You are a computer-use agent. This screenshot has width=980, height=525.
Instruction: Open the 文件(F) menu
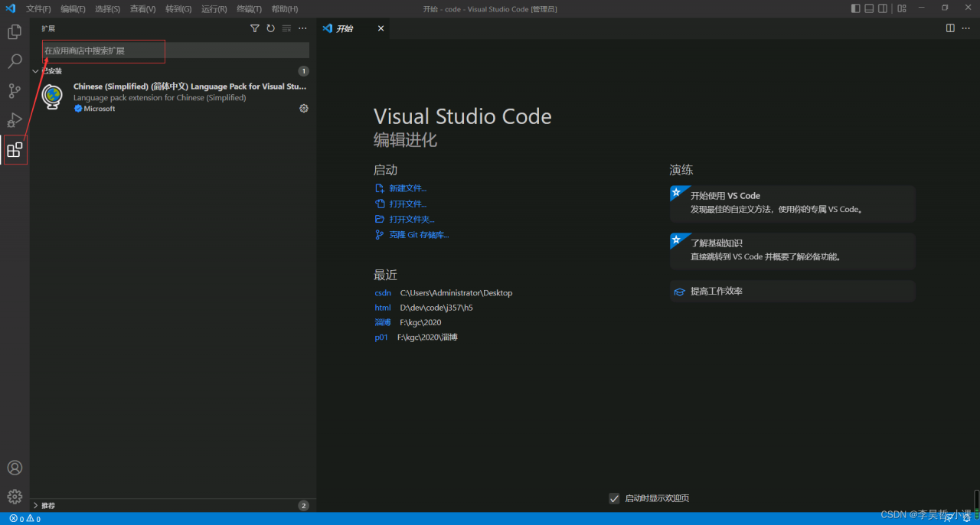point(38,8)
